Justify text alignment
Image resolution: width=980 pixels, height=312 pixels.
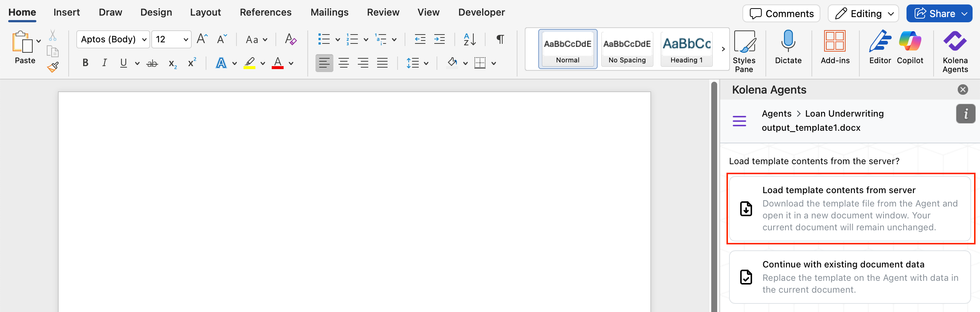(382, 63)
